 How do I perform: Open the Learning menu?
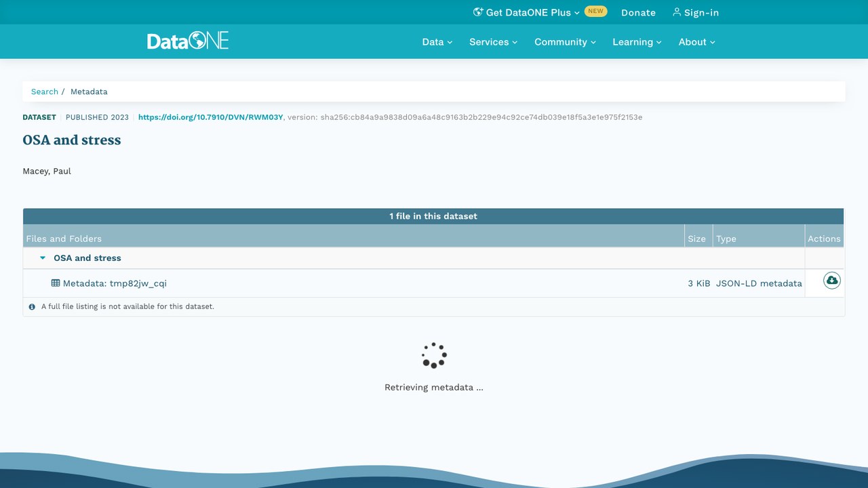637,42
